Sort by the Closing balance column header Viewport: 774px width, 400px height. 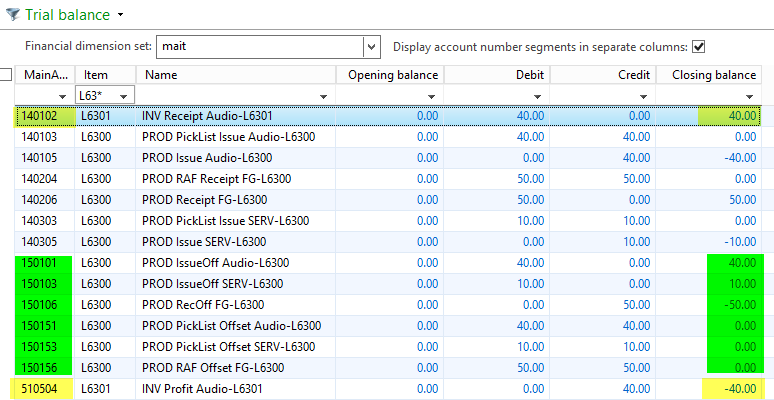[713, 75]
